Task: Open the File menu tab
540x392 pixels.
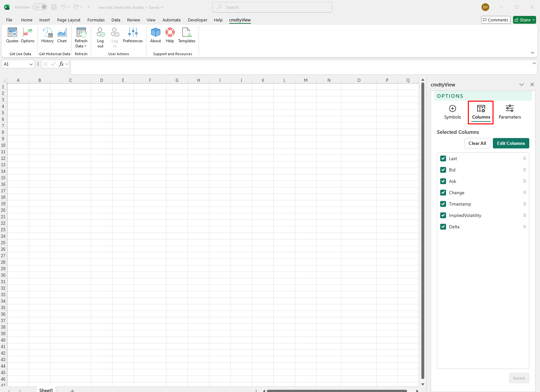Action: pyautogui.click(x=9, y=20)
